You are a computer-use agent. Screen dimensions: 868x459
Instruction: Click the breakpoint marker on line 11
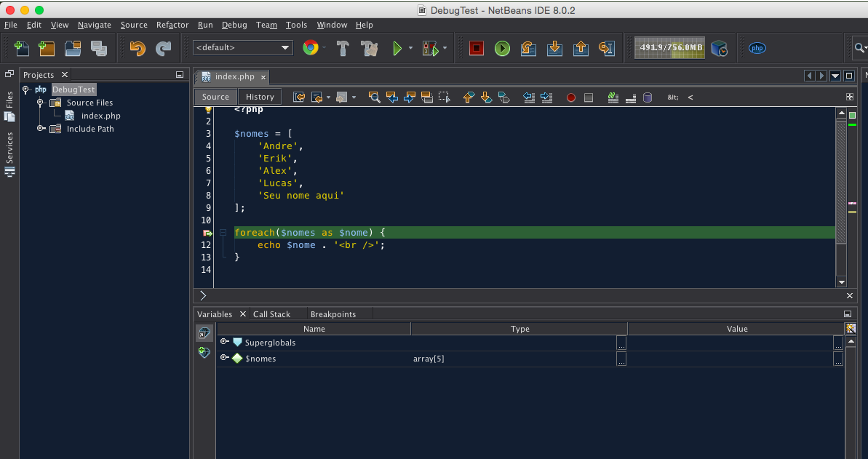207,233
